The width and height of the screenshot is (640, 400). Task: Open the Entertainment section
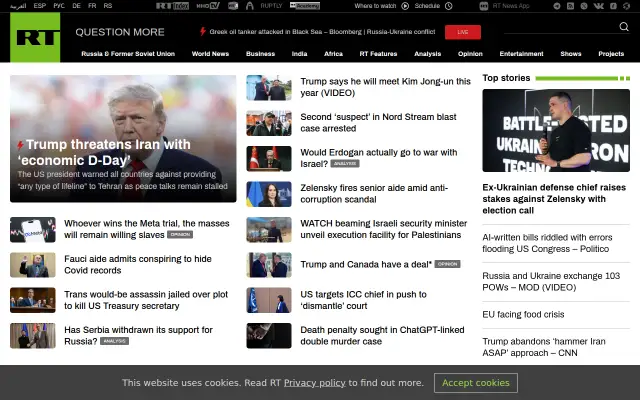[521, 53]
